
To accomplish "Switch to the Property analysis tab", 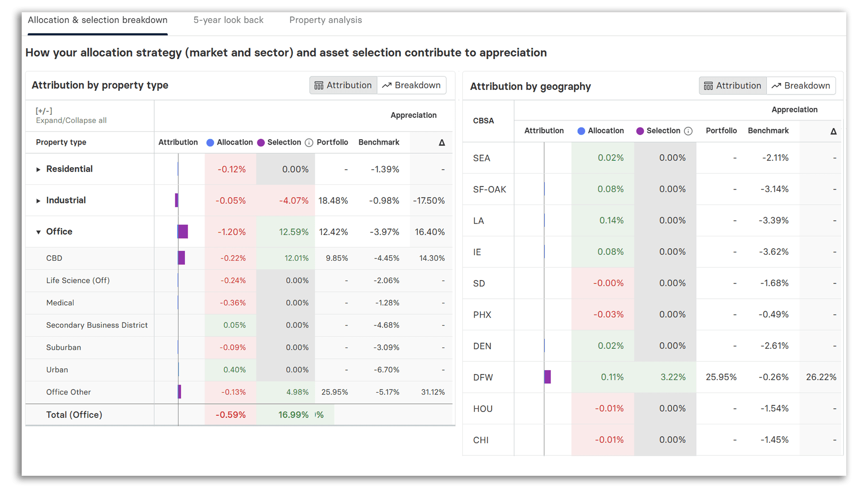I will click(x=325, y=20).
